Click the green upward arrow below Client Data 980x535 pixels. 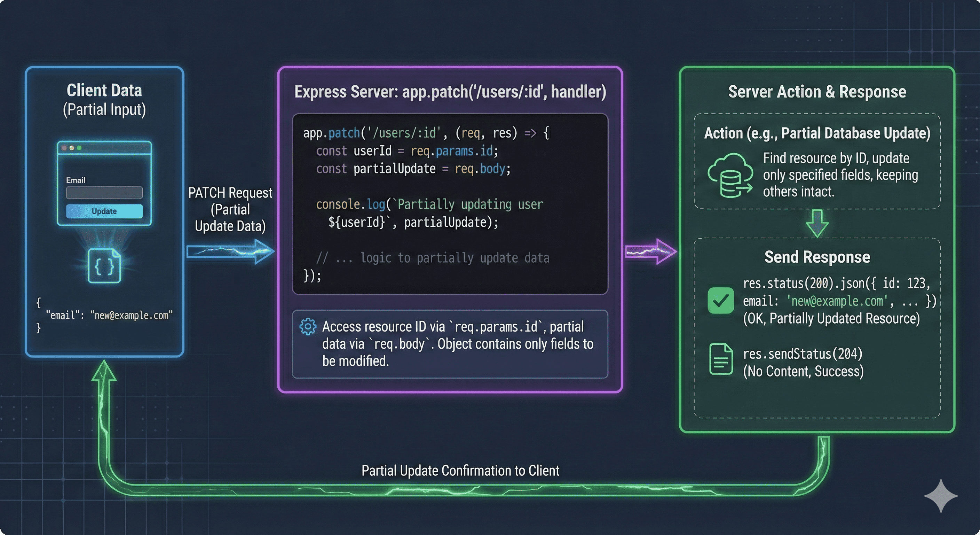pyautogui.click(x=104, y=375)
